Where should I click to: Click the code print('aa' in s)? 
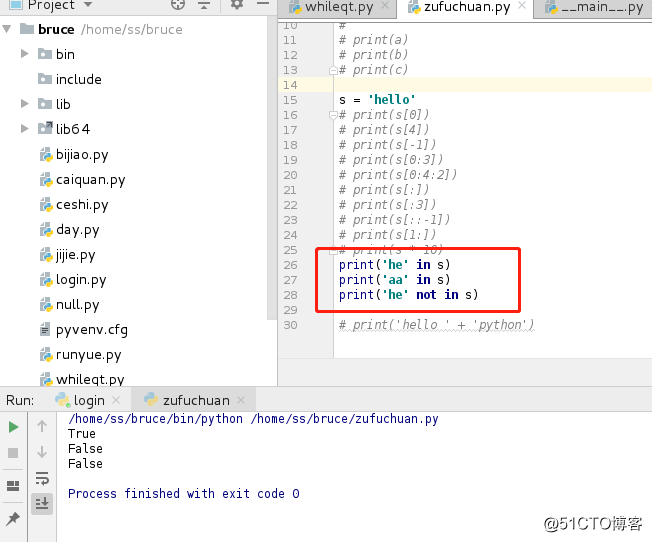point(394,280)
